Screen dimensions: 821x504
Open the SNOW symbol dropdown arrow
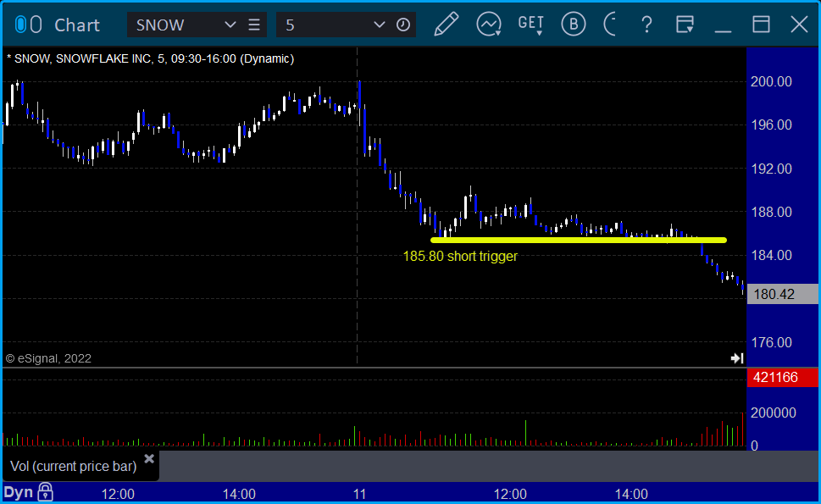tap(230, 25)
